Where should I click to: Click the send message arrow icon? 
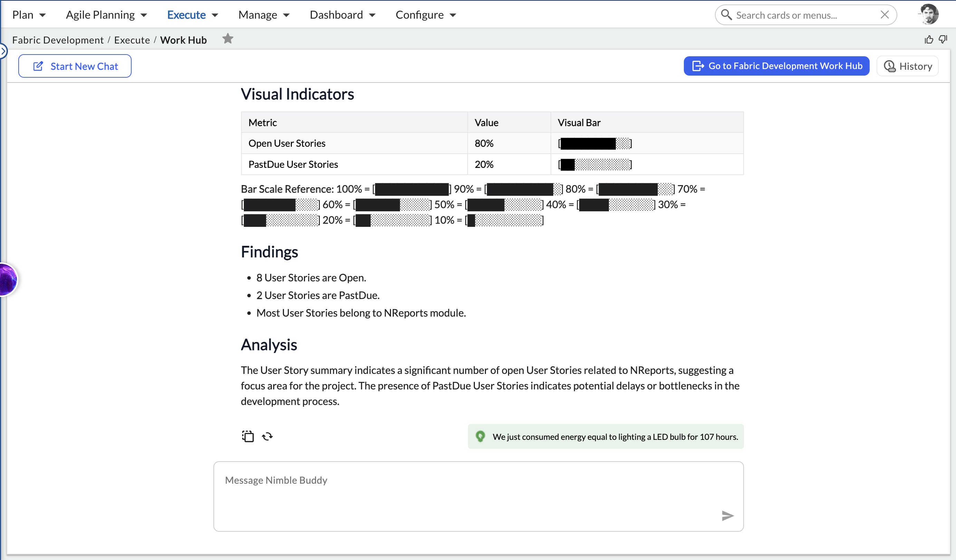click(727, 516)
